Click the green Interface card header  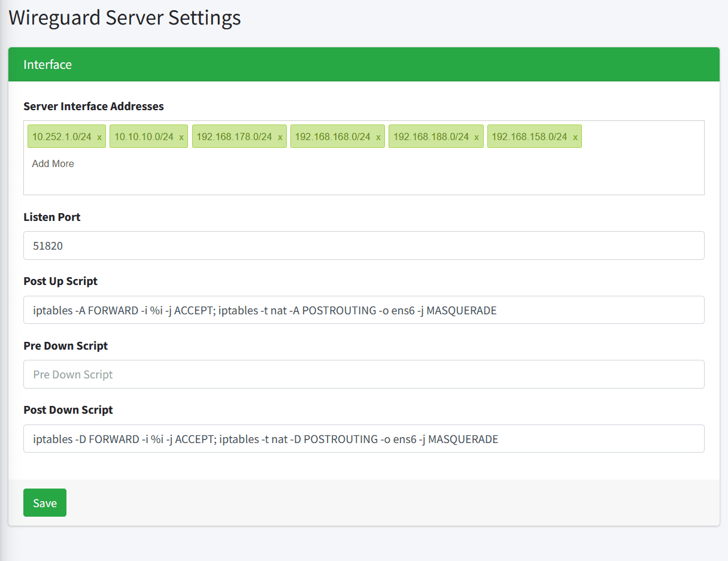tap(364, 65)
